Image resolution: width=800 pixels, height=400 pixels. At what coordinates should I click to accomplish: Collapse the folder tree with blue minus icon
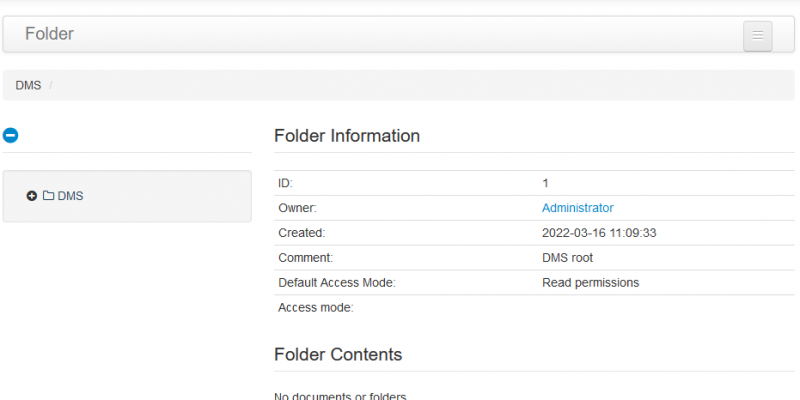[x=11, y=135]
